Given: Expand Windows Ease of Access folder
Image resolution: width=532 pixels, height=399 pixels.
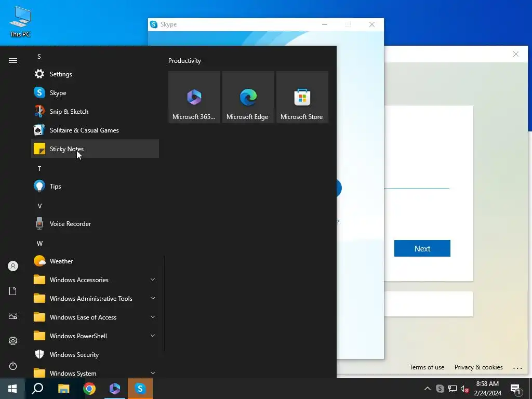Looking at the screenshot, I should click(x=95, y=317).
